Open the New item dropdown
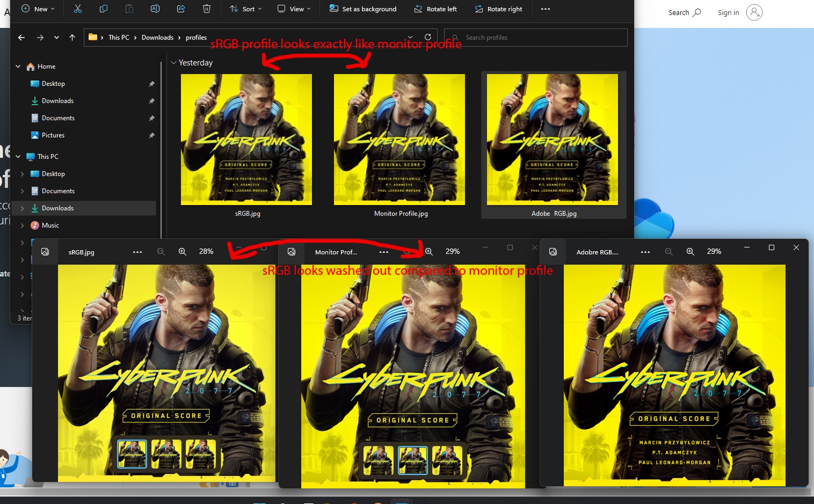The height and width of the screenshot is (504, 814). pyautogui.click(x=38, y=9)
